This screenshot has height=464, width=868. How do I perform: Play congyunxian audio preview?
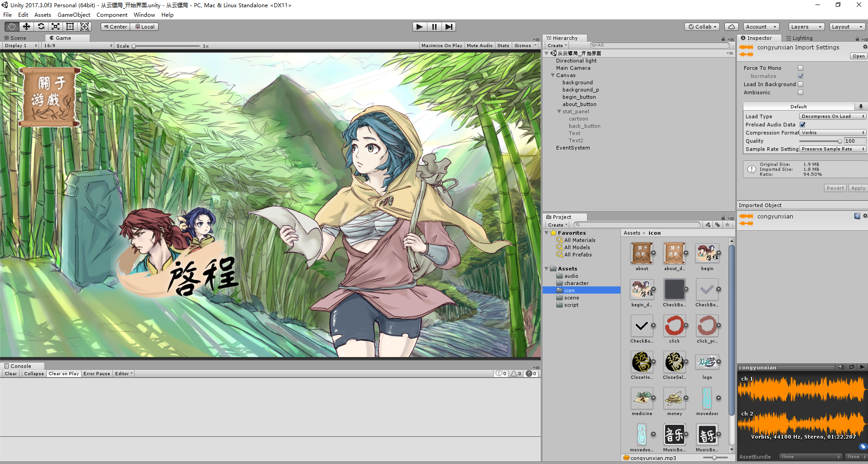(862, 367)
